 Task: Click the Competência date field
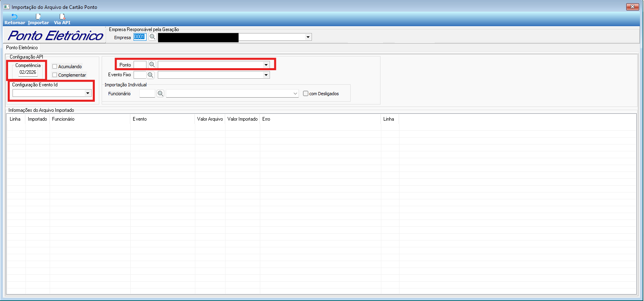click(x=28, y=72)
